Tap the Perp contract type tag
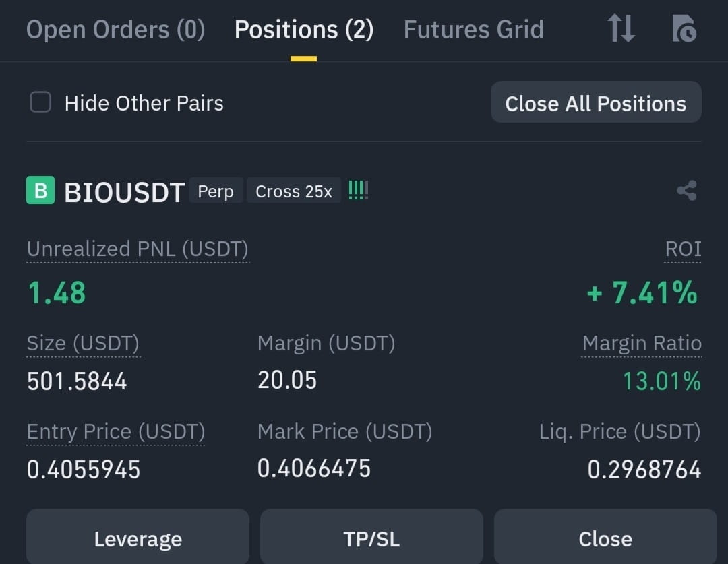Image resolution: width=728 pixels, height=564 pixels. (x=216, y=191)
